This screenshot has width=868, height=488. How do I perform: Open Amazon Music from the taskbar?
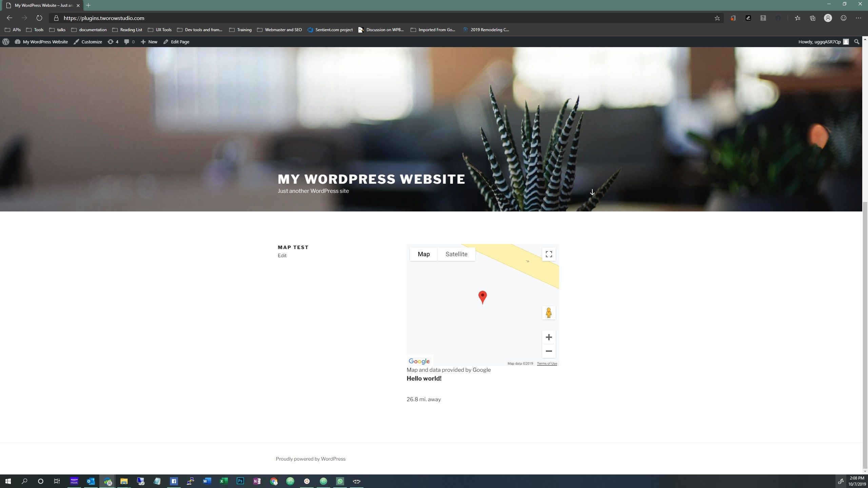[74, 481]
